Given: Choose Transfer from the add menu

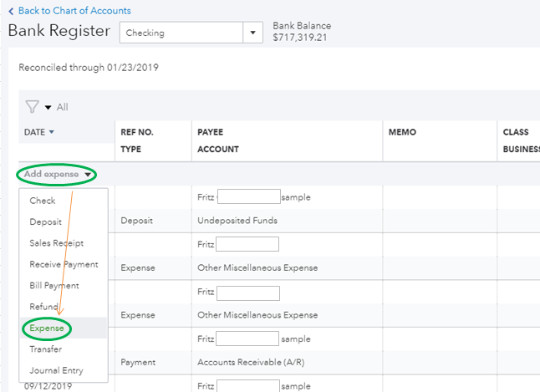Looking at the screenshot, I should pos(46,349).
